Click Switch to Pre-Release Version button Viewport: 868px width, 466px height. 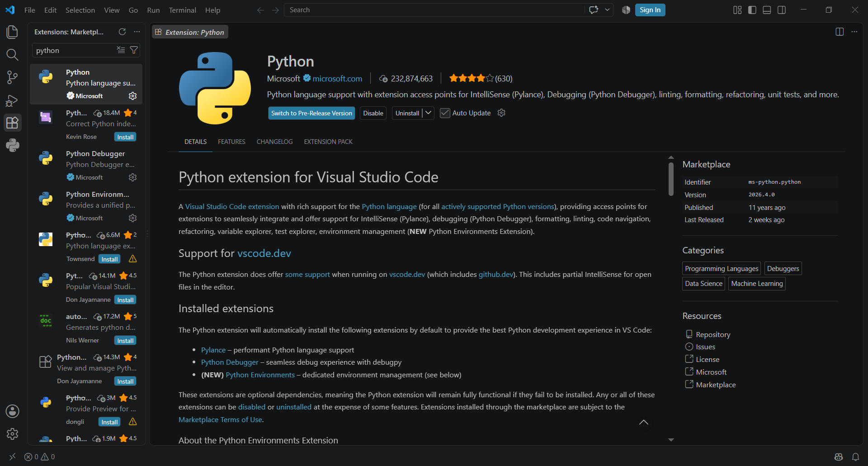point(311,113)
